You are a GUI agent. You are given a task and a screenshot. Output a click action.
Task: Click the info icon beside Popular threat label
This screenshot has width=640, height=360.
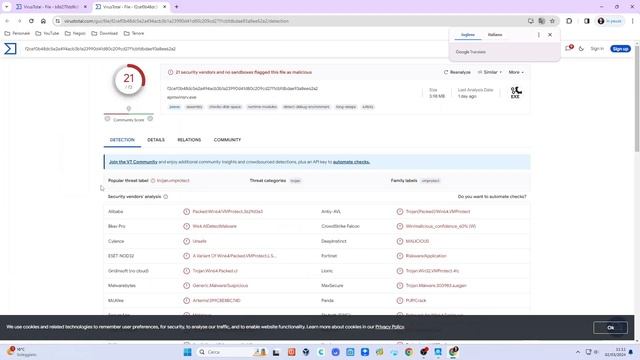pyautogui.click(x=153, y=180)
